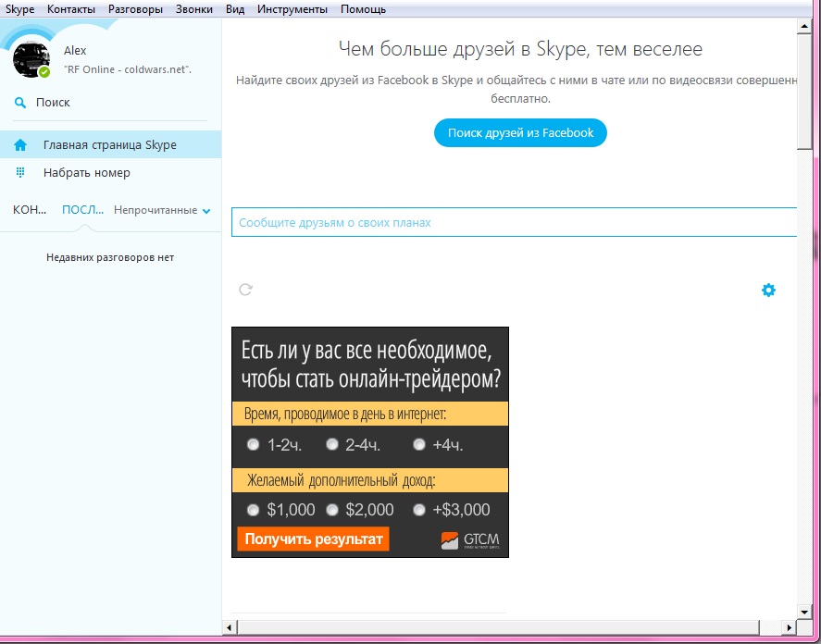
Task: Select the +4ч. radio option
Action: (419, 444)
